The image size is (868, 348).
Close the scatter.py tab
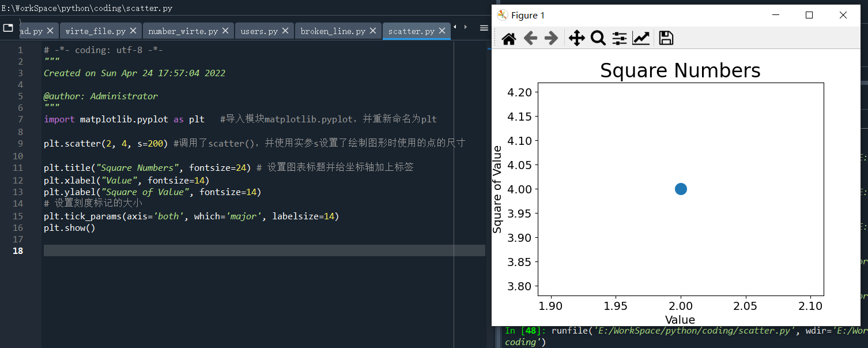coord(442,31)
